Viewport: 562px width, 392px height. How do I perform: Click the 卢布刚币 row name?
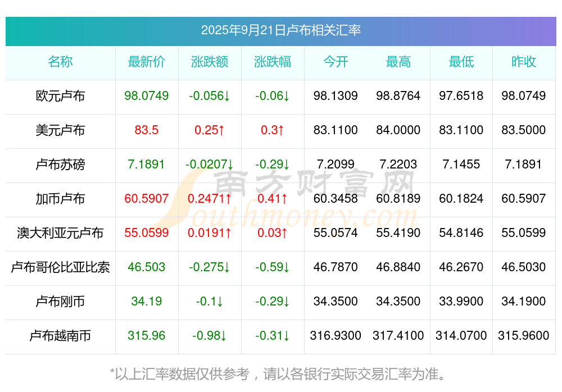[x=60, y=302]
